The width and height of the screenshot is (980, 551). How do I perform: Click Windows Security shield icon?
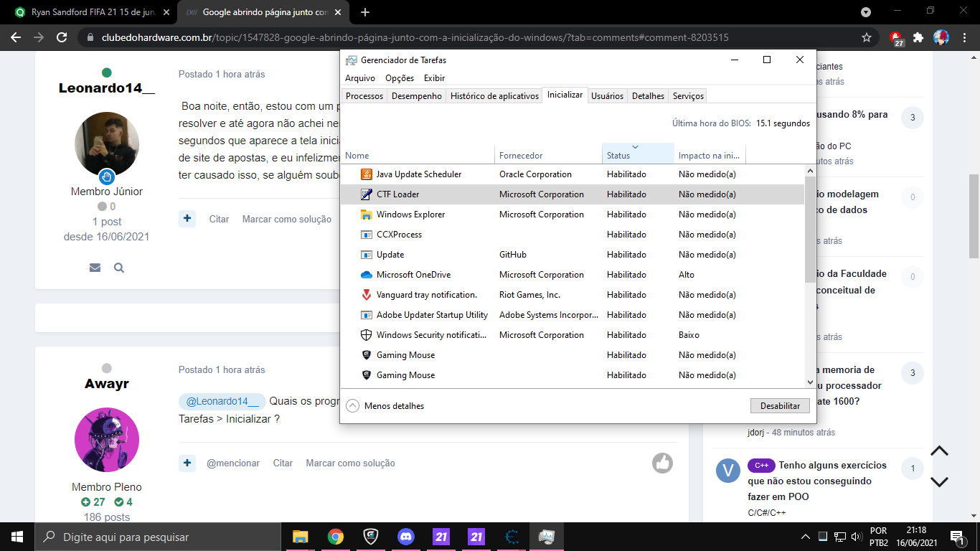[x=366, y=335]
